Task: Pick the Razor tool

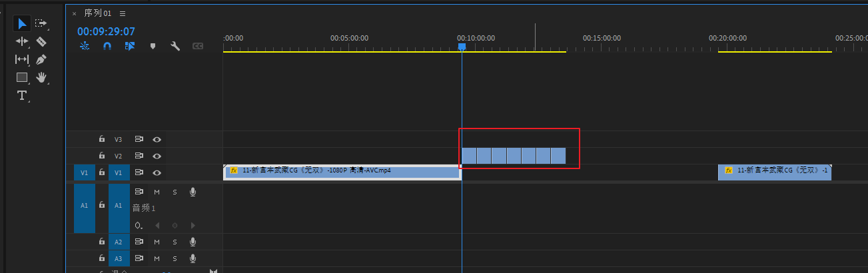Action: pyautogui.click(x=41, y=41)
